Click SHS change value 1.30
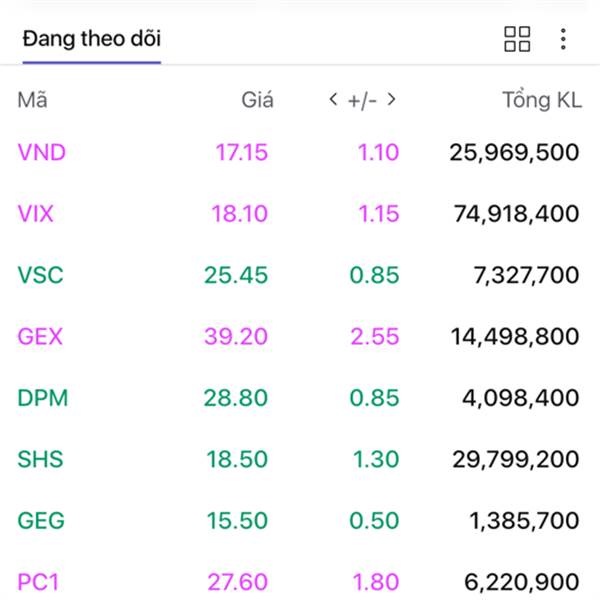Screen dimensions: 600x600 374,459
